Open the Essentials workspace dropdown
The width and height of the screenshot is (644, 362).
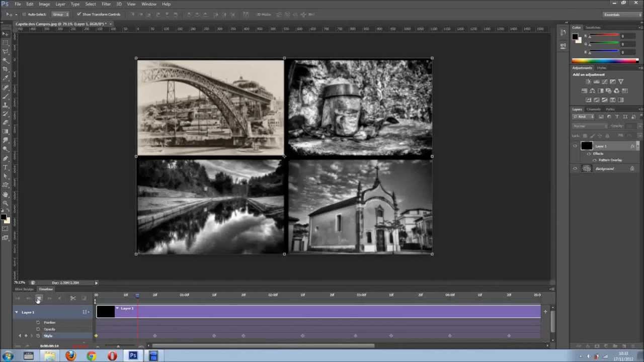pyautogui.click(x=622, y=15)
